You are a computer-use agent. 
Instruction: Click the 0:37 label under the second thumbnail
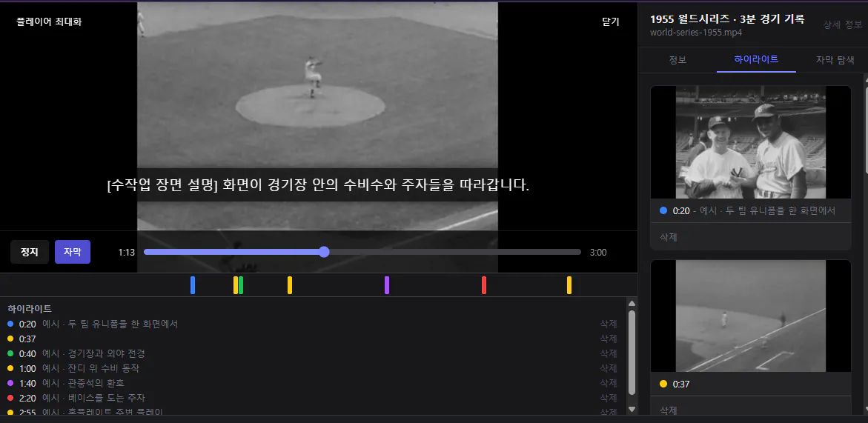pos(681,384)
